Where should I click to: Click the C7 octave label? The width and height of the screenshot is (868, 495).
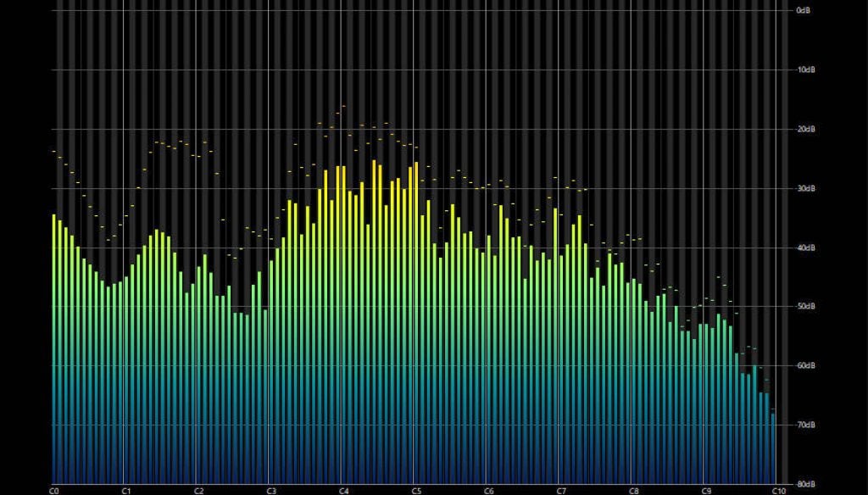tap(561, 489)
